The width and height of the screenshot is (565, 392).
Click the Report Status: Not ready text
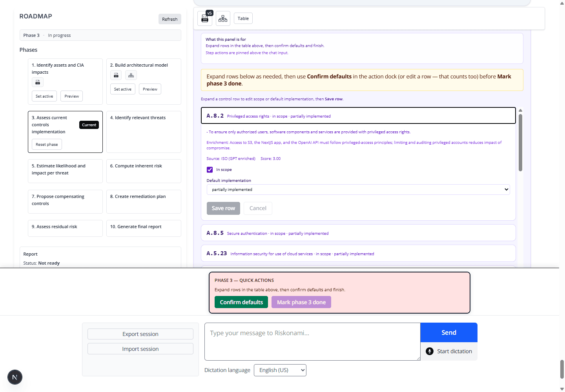(x=42, y=263)
